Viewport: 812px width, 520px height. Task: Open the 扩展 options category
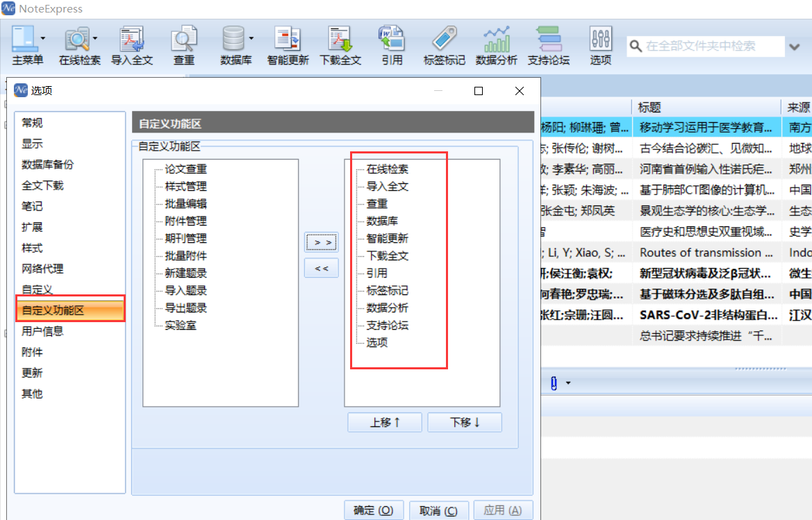[x=69, y=227]
